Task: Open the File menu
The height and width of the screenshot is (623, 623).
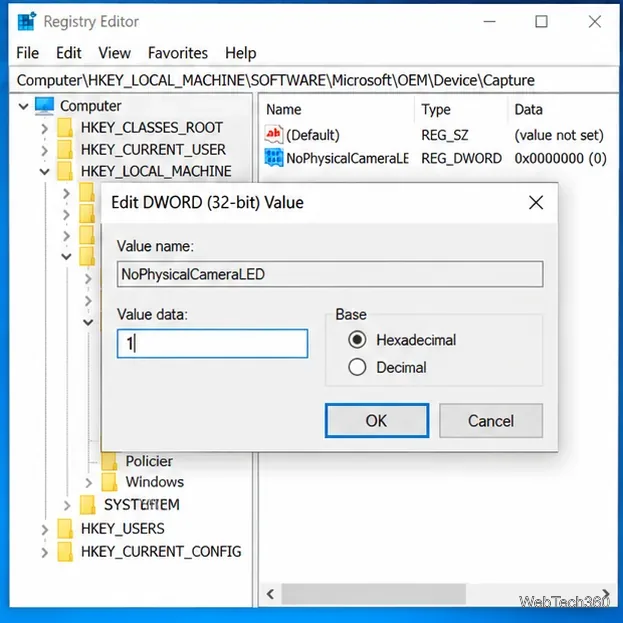Action: pyautogui.click(x=27, y=53)
